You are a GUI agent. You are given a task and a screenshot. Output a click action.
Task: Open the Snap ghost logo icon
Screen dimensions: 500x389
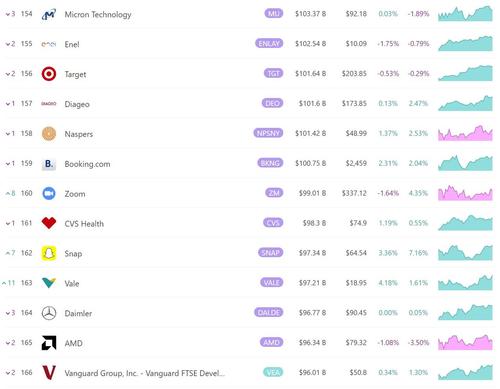click(49, 253)
